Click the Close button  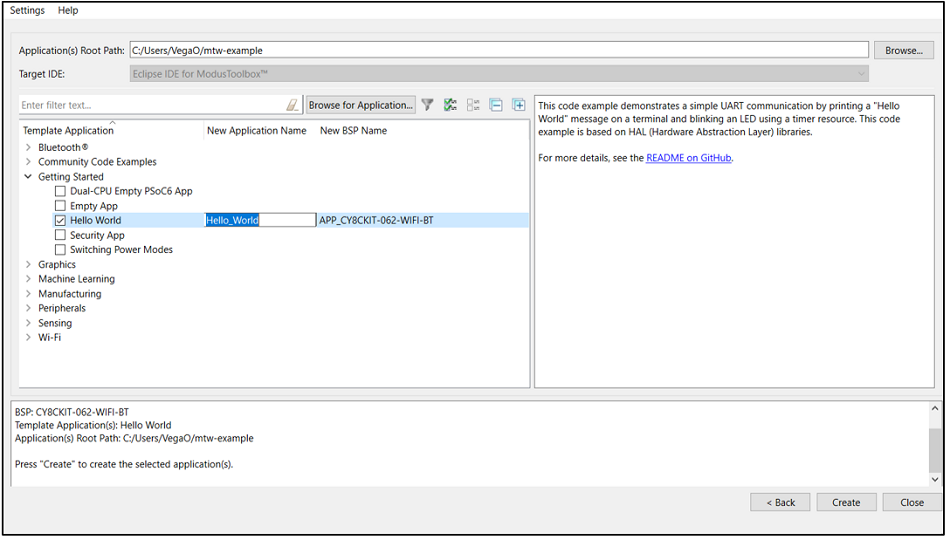(x=912, y=502)
